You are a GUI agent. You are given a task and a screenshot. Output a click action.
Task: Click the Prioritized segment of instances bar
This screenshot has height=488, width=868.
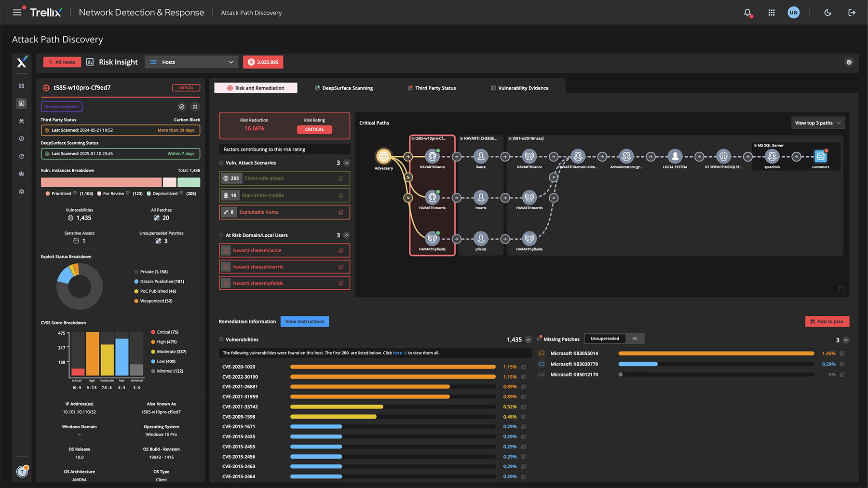(101, 182)
